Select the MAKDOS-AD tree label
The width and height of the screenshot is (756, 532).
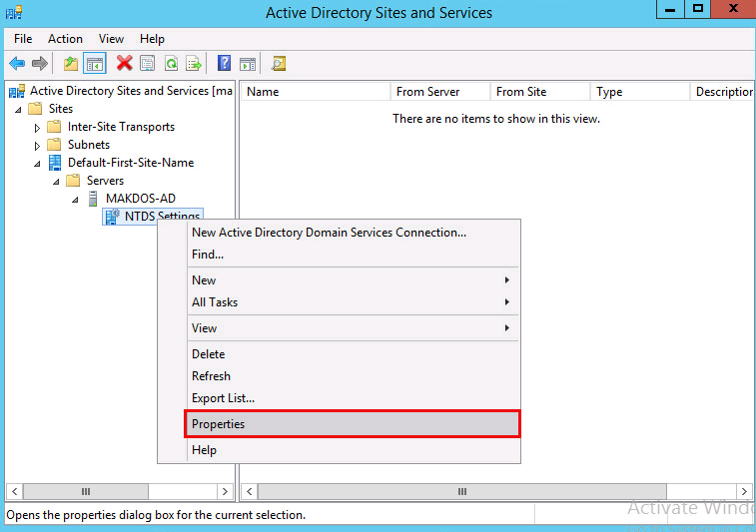(140, 198)
